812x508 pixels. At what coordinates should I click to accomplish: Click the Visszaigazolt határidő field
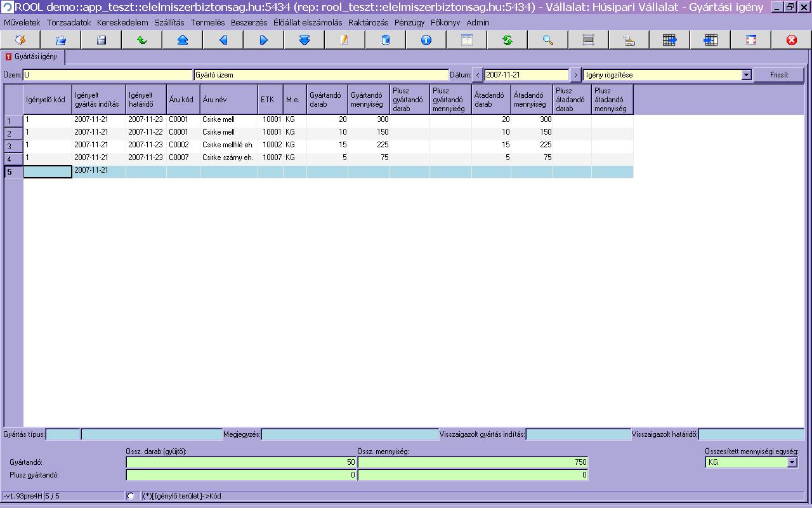(x=751, y=434)
